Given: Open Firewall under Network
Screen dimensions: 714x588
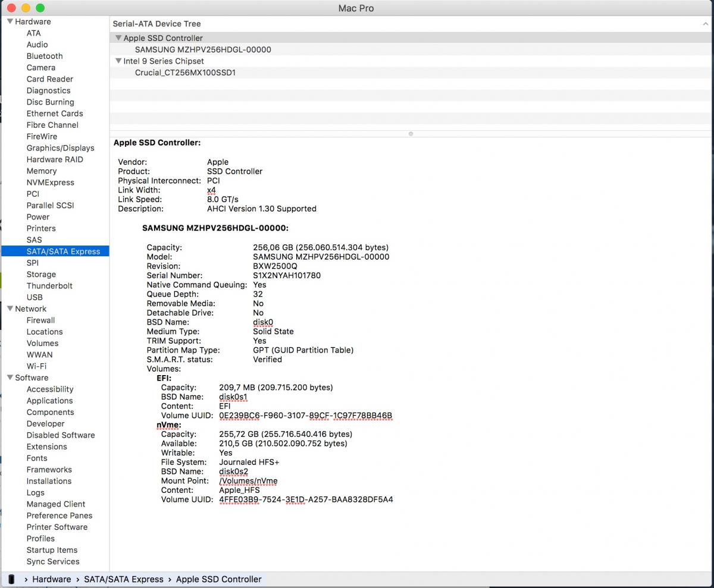Looking at the screenshot, I should tap(40, 320).
